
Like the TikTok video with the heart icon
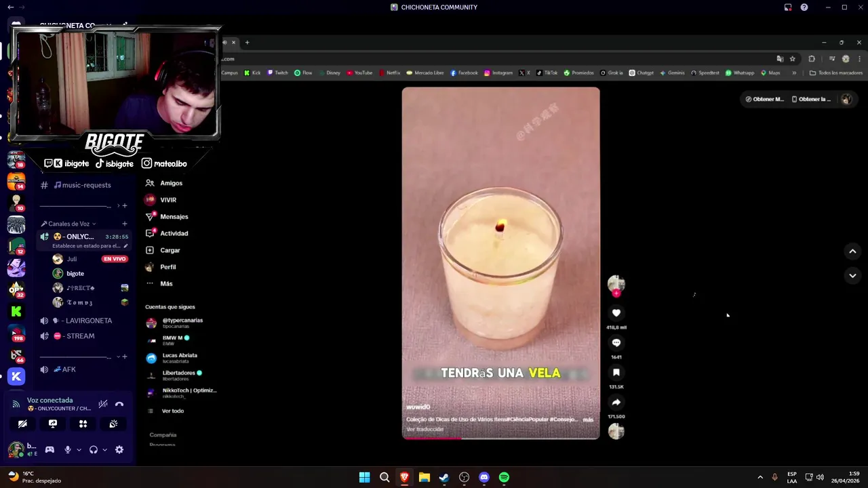[616, 313]
